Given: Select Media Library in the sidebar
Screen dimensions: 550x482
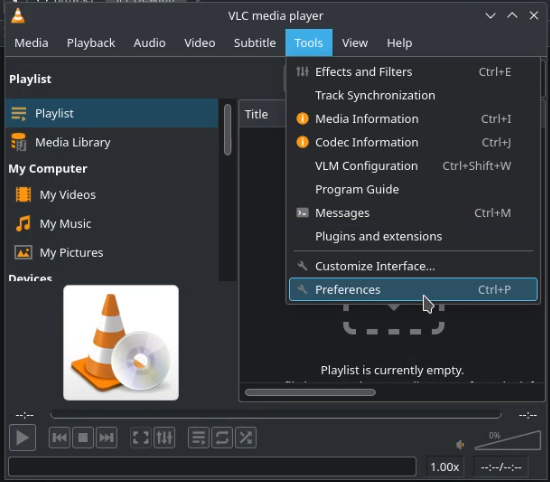Looking at the screenshot, I should (112, 142).
